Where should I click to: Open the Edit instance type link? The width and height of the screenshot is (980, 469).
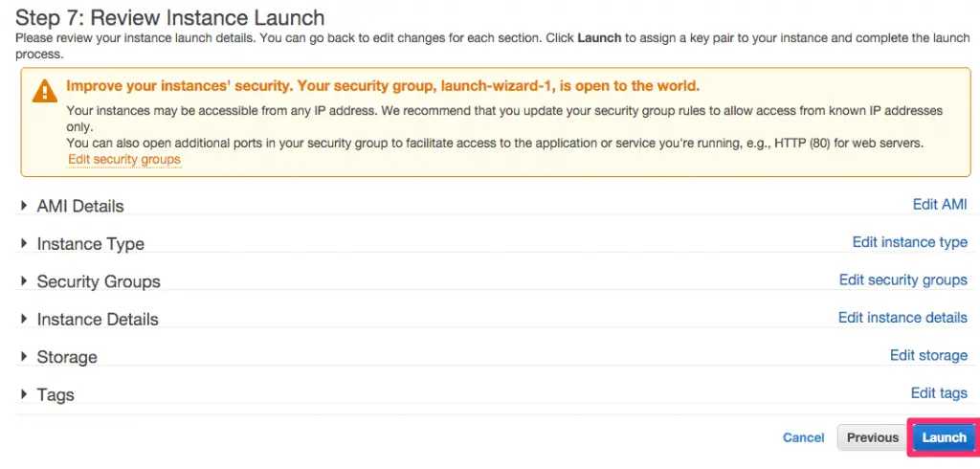point(910,242)
